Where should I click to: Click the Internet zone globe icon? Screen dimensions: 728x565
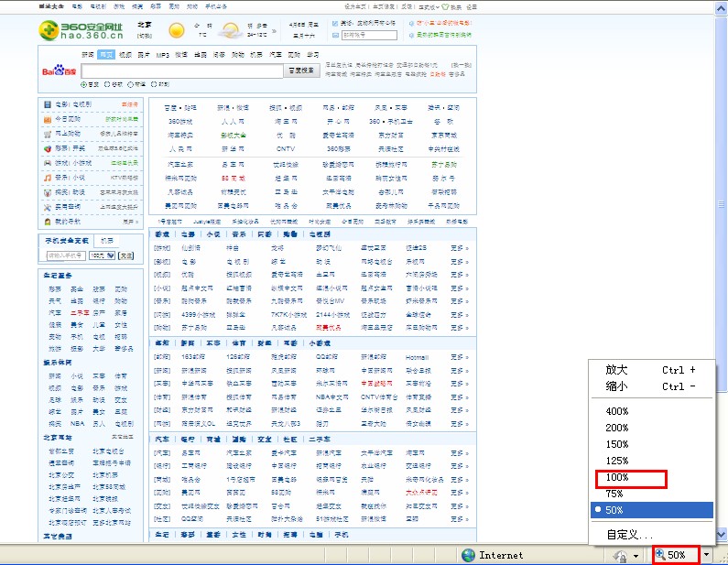pyautogui.click(x=469, y=555)
